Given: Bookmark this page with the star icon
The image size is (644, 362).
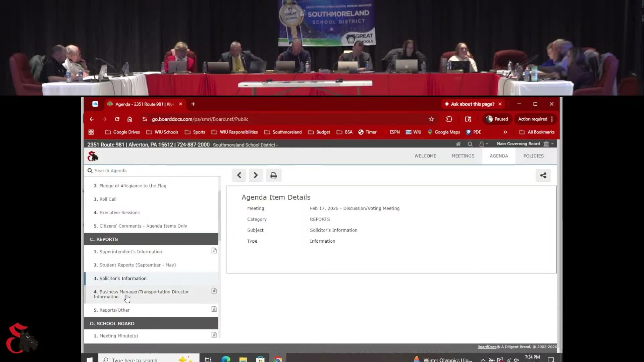Looking at the screenshot, I should [x=431, y=119].
